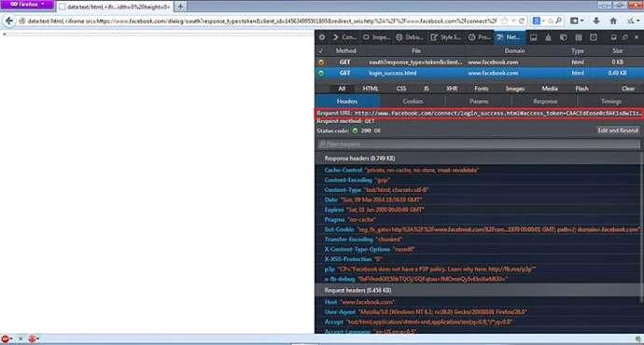
Task: Switch to the Response tab
Action: point(545,102)
